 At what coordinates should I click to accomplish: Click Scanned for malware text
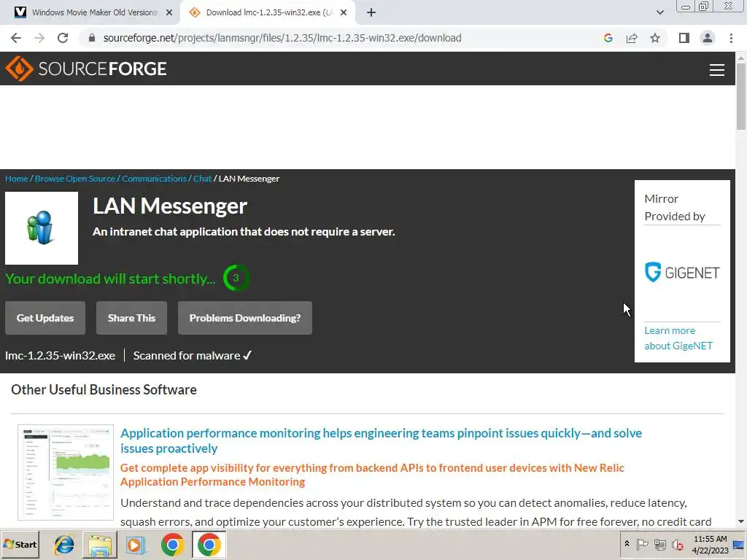pos(192,356)
